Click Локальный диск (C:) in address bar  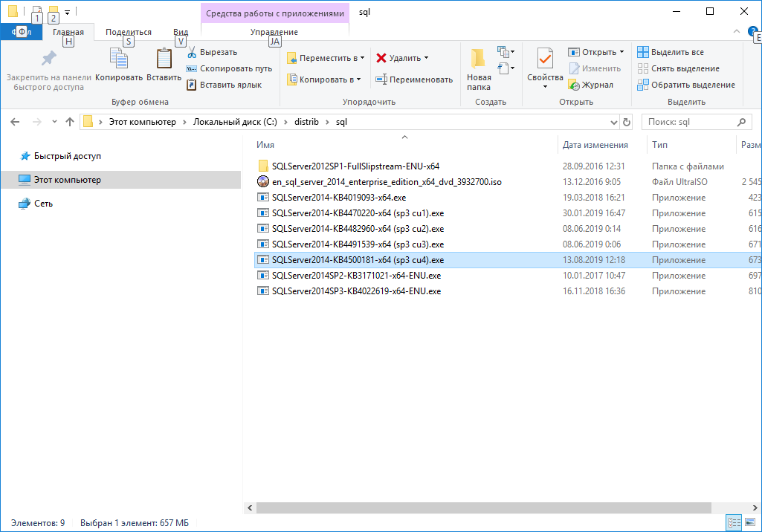pos(235,122)
